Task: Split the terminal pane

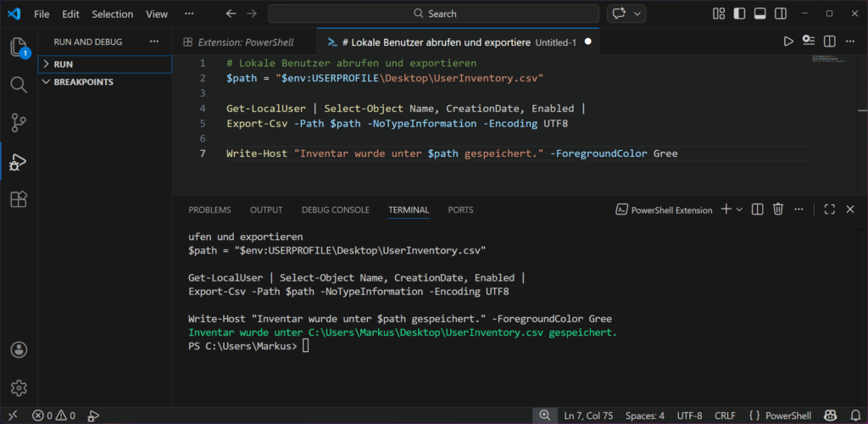Action: click(757, 209)
